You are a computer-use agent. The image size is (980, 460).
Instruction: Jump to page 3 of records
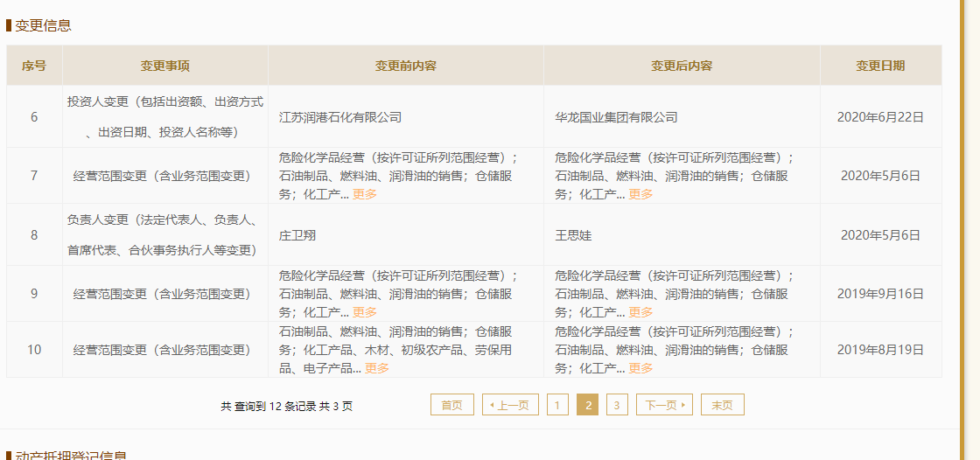(x=617, y=405)
